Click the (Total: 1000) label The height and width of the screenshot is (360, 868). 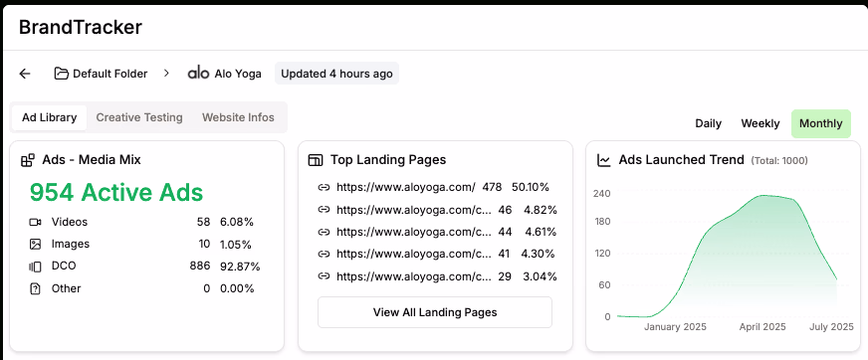[778, 161]
